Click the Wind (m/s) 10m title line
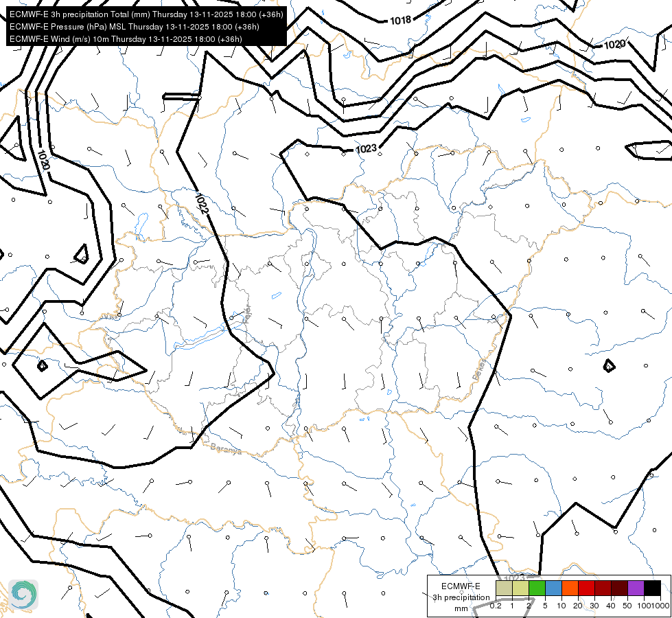672x618 pixels. click(126, 39)
